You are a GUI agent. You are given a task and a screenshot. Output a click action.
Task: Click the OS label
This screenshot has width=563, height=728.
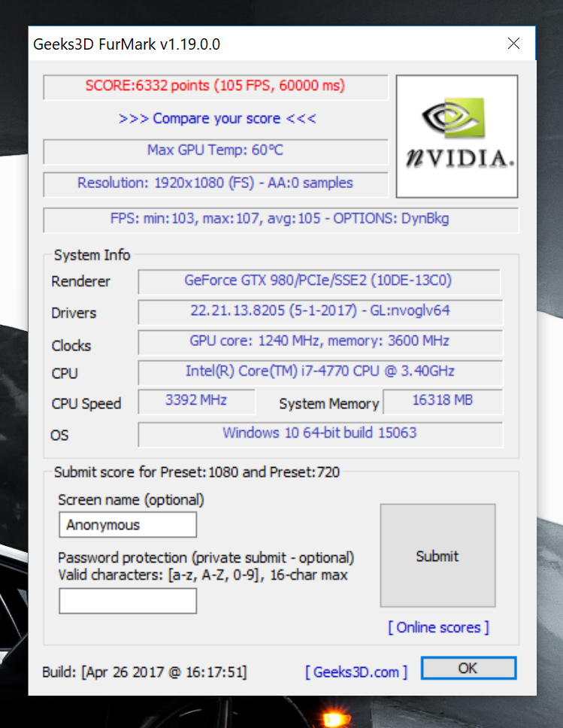pyautogui.click(x=59, y=435)
